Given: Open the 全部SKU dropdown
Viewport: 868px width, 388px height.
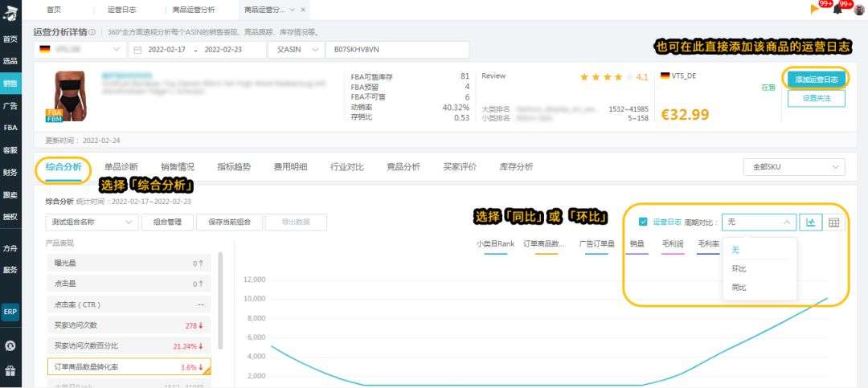Looking at the screenshot, I should pyautogui.click(x=795, y=166).
